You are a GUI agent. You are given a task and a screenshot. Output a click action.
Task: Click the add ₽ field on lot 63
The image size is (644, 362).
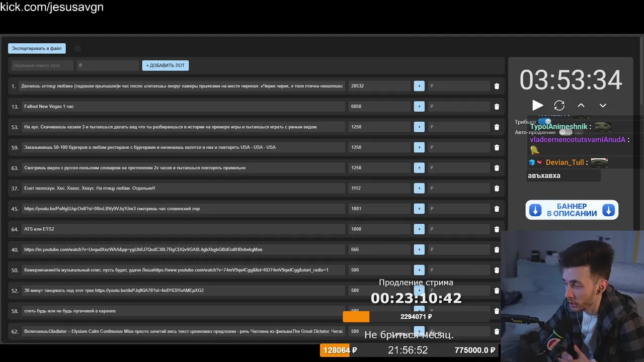click(x=459, y=168)
